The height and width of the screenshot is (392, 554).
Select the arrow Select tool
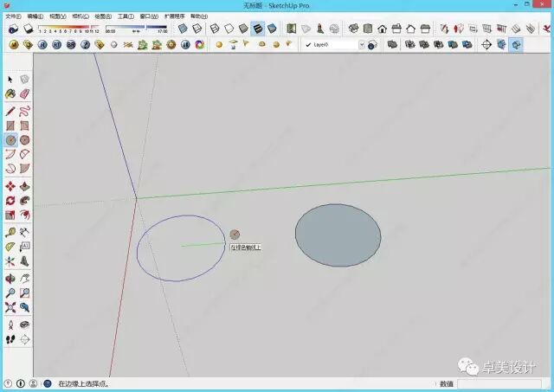point(10,80)
